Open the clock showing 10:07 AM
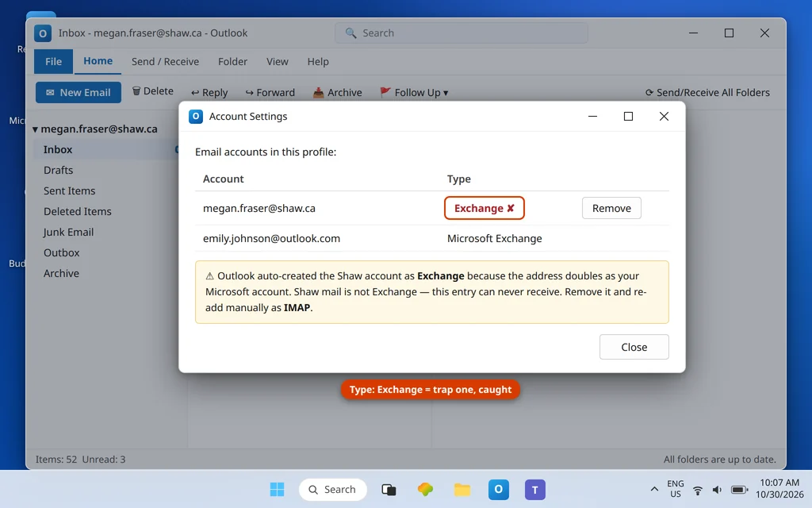Viewport: 812px width, 508px height. click(x=779, y=489)
